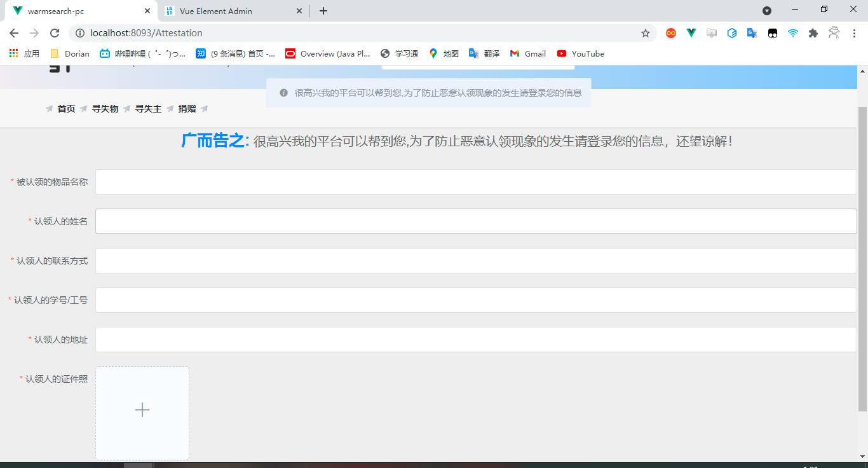Click the paper-plane icon before 首页

click(x=50, y=109)
